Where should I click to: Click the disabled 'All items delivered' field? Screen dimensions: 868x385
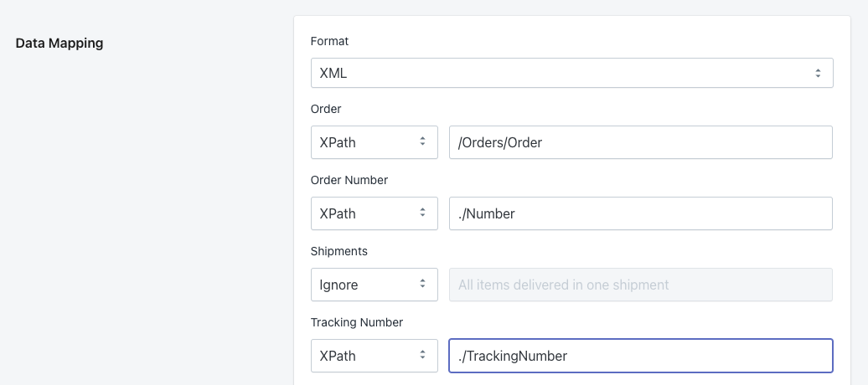coord(640,285)
